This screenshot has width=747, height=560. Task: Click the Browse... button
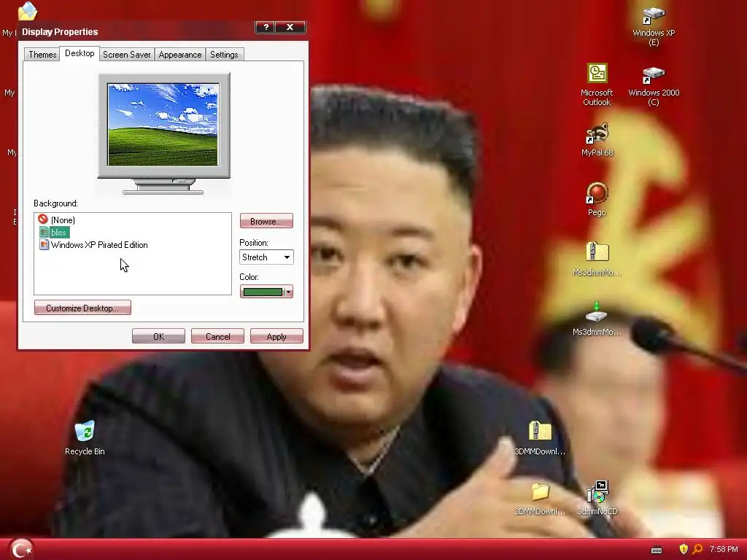[x=266, y=221]
